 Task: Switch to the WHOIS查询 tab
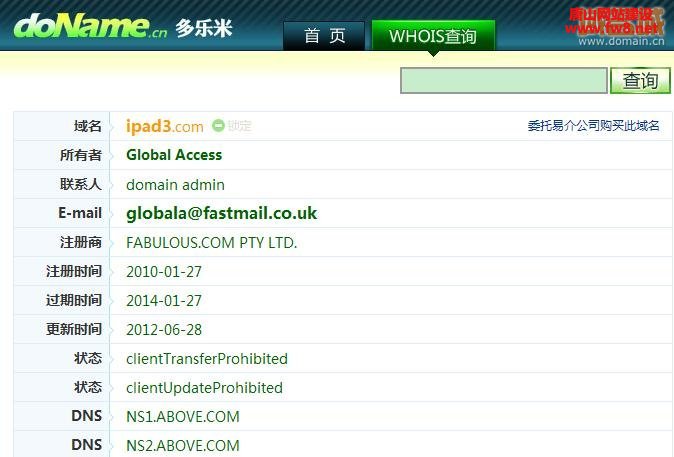(x=432, y=36)
